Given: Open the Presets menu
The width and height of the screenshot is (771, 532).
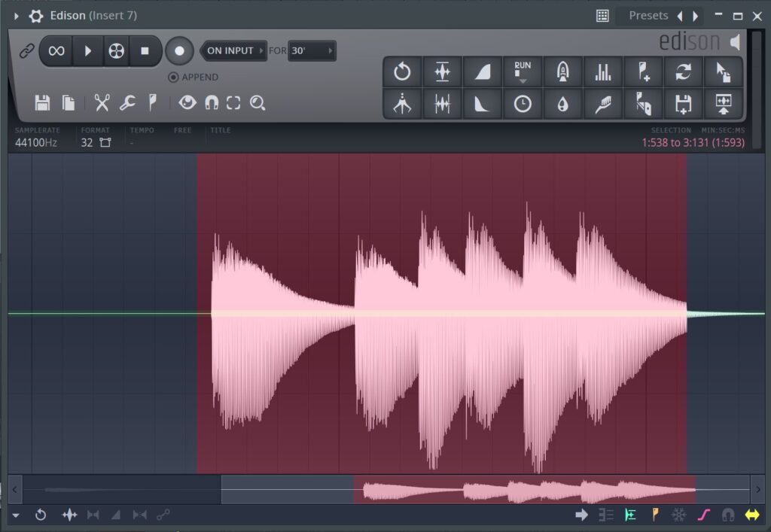Looking at the screenshot, I should coord(648,16).
